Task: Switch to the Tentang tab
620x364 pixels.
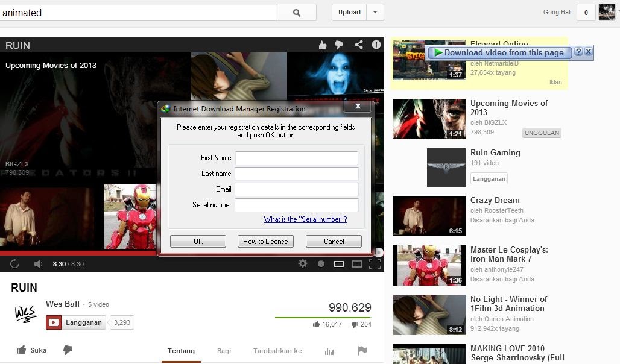Action: coord(181,351)
